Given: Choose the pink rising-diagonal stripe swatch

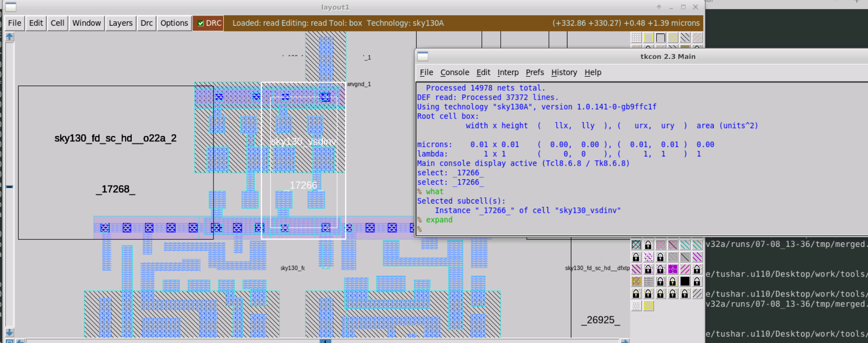Looking at the screenshot, I should point(685,269).
